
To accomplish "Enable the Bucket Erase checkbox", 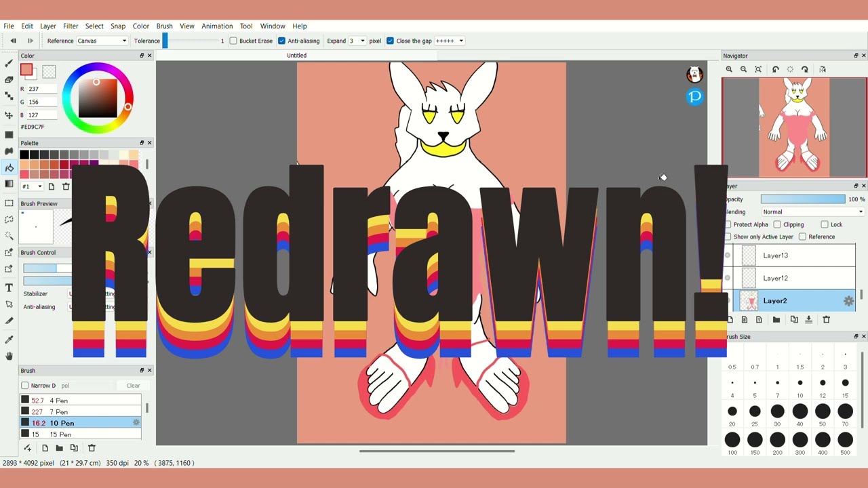I will tap(233, 41).
